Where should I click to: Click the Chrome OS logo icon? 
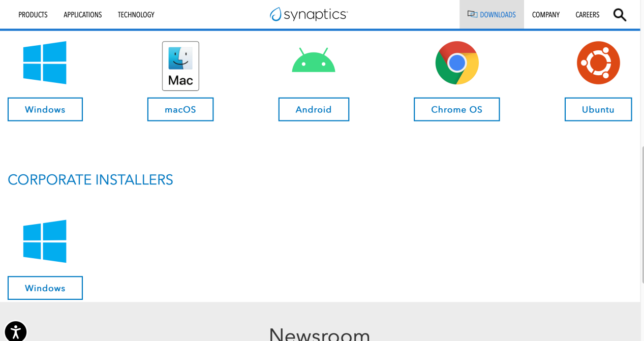coord(457,63)
